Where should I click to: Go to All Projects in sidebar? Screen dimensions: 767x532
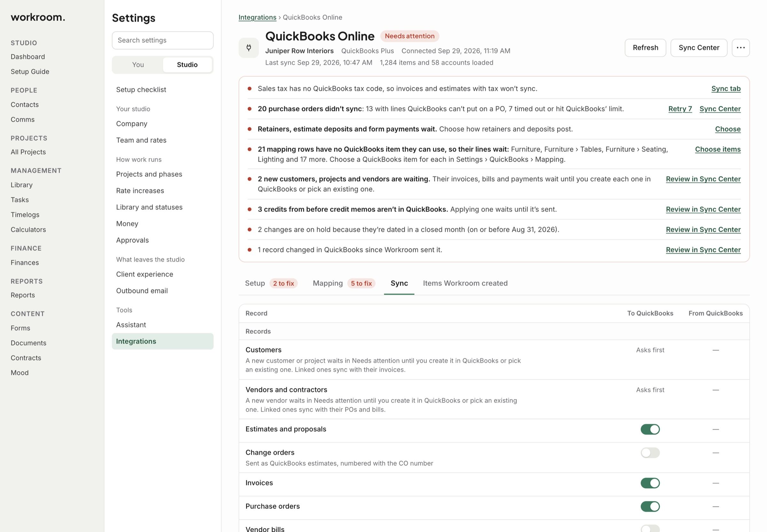tap(28, 152)
